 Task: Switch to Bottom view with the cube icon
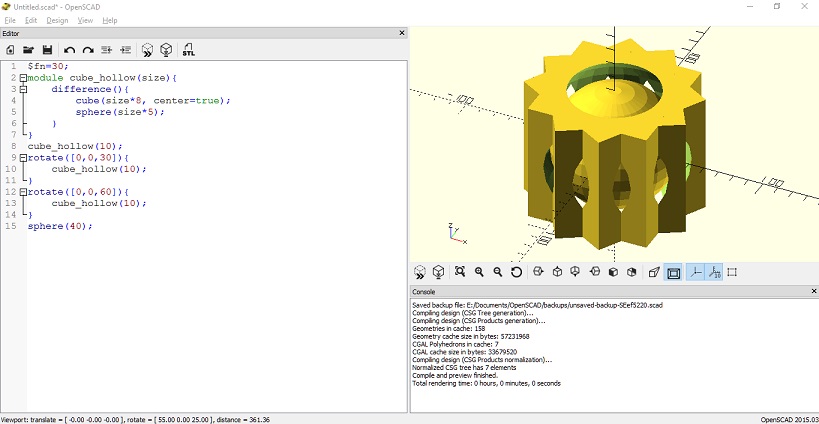pyautogui.click(x=576, y=272)
